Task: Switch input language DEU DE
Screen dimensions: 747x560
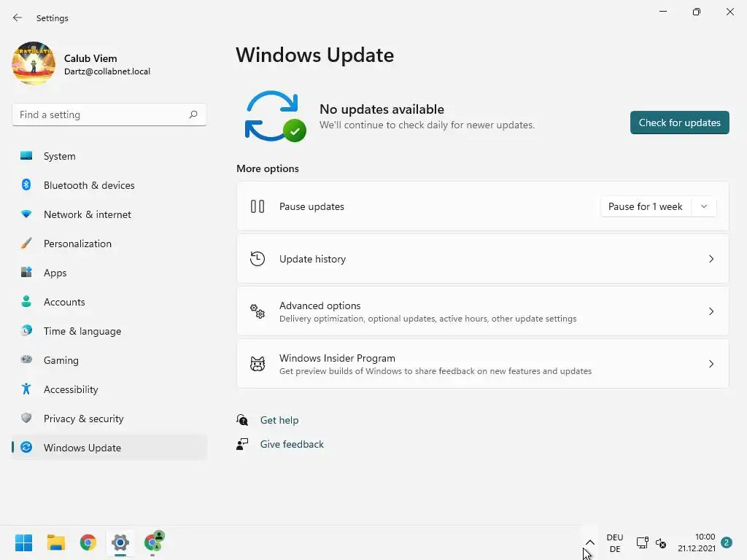Action: pos(614,542)
